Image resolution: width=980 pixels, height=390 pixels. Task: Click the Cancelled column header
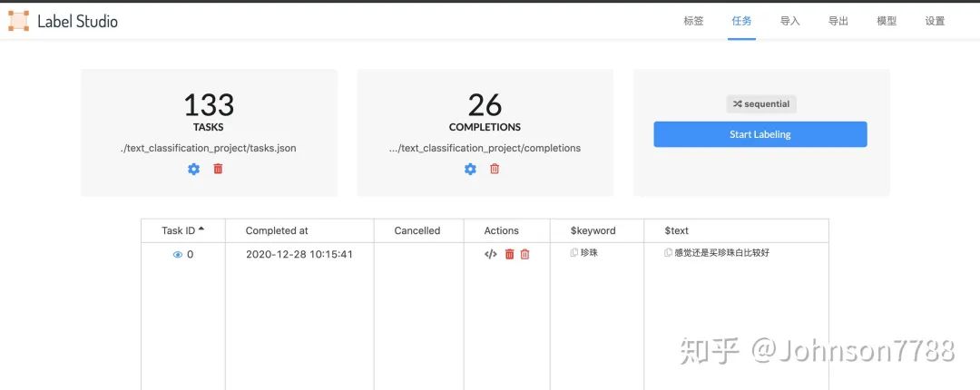click(x=417, y=230)
